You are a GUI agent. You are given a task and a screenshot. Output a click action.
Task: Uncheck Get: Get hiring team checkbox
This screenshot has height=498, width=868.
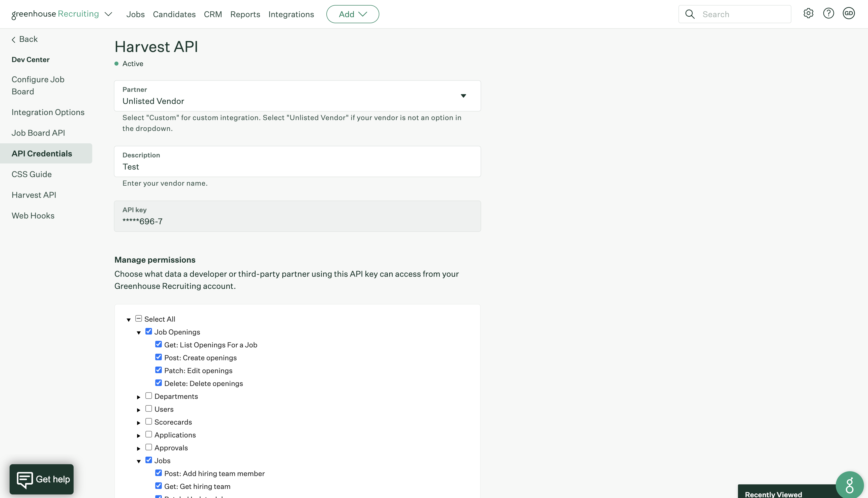(159, 486)
